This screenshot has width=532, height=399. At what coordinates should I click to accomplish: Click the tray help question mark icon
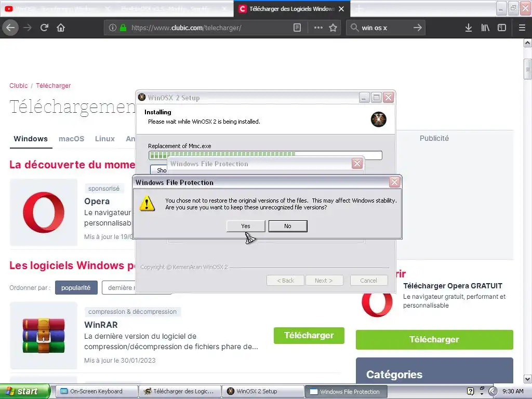tap(470, 391)
